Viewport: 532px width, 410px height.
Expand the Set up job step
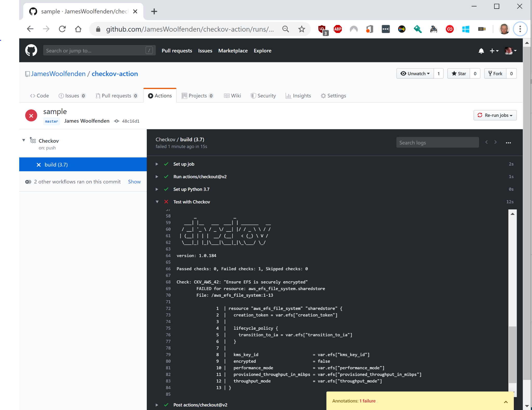tap(157, 164)
